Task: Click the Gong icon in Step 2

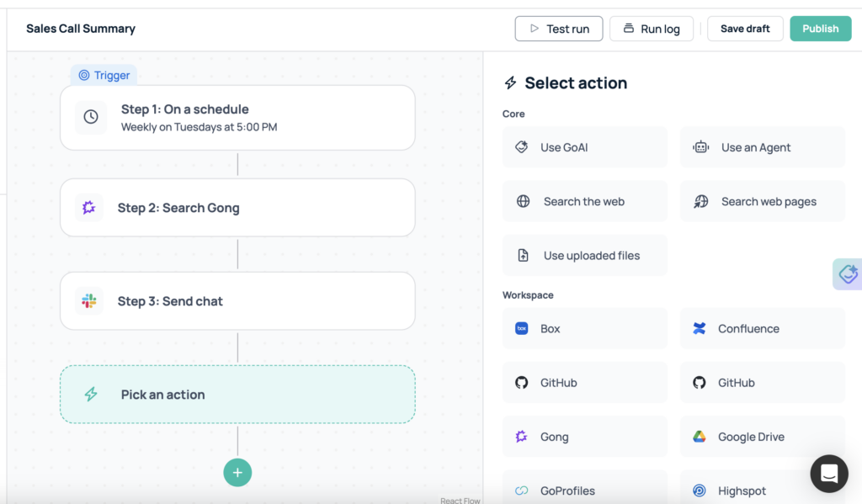Action: pos(88,208)
